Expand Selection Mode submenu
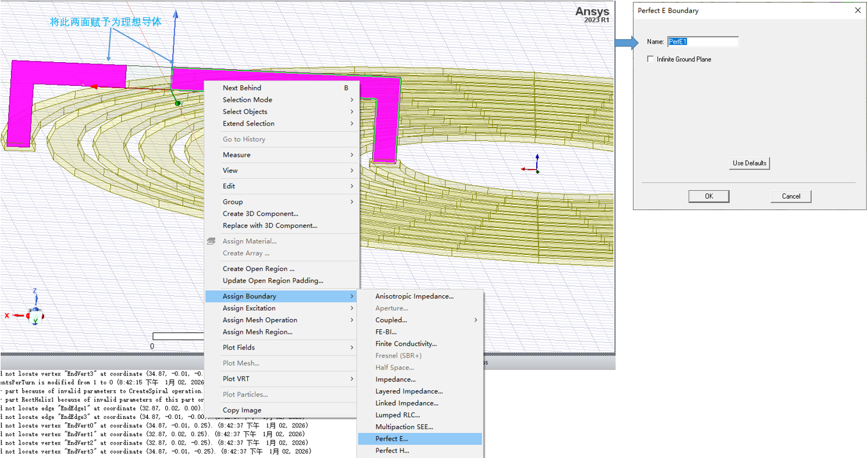 (281, 100)
